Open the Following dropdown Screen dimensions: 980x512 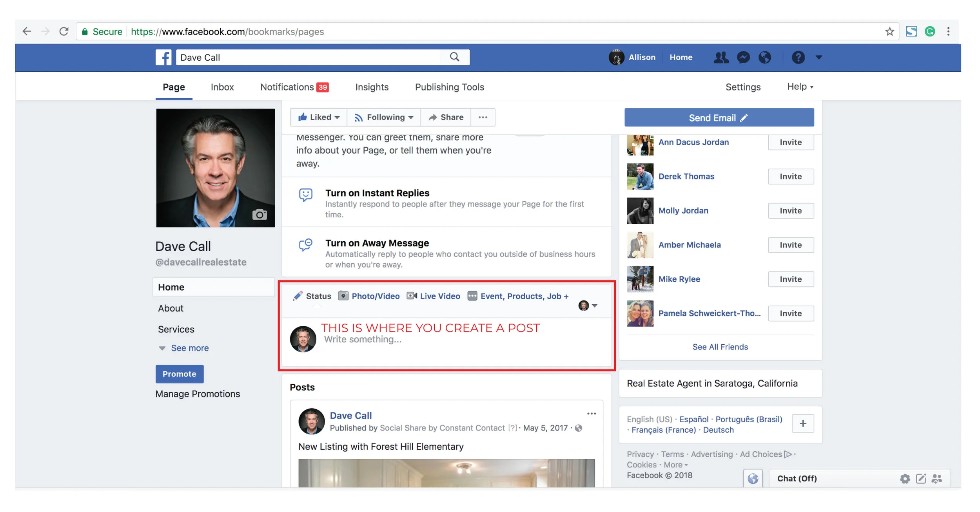tap(384, 117)
